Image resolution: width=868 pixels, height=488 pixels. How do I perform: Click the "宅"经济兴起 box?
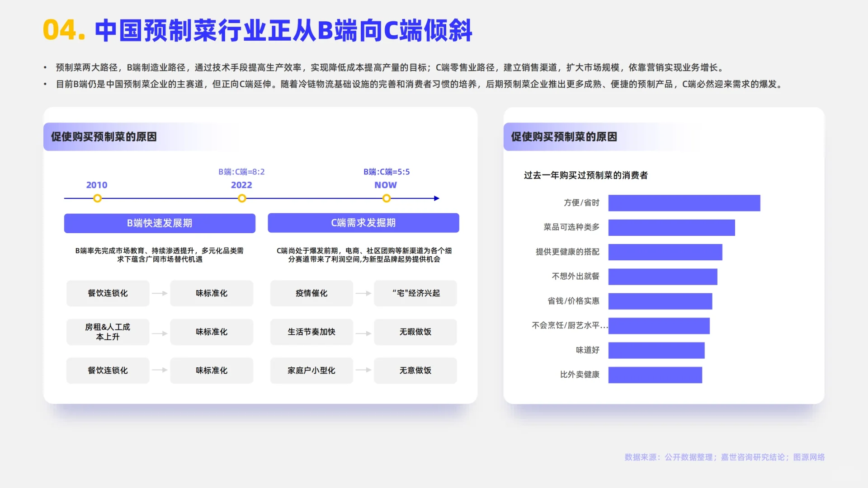pyautogui.click(x=415, y=293)
